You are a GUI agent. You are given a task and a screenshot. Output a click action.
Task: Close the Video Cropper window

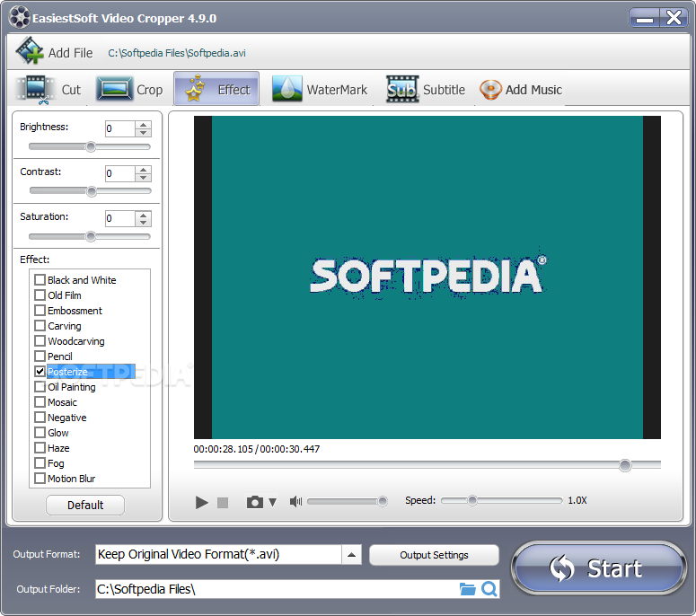(x=674, y=18)
